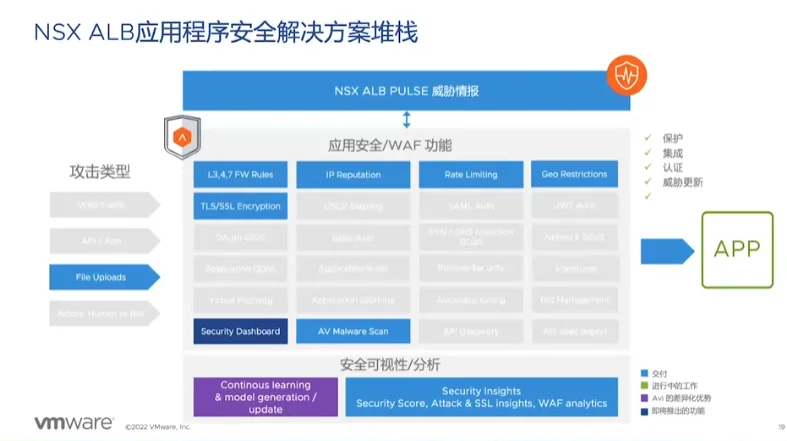Select the greyed Virtual Patching box

[x=240, y=300]
